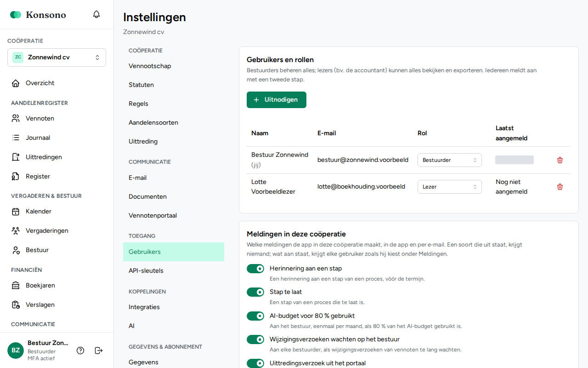588x368 pixels.
Task: Open the E-mail settings link
Action: coord(174,178)
